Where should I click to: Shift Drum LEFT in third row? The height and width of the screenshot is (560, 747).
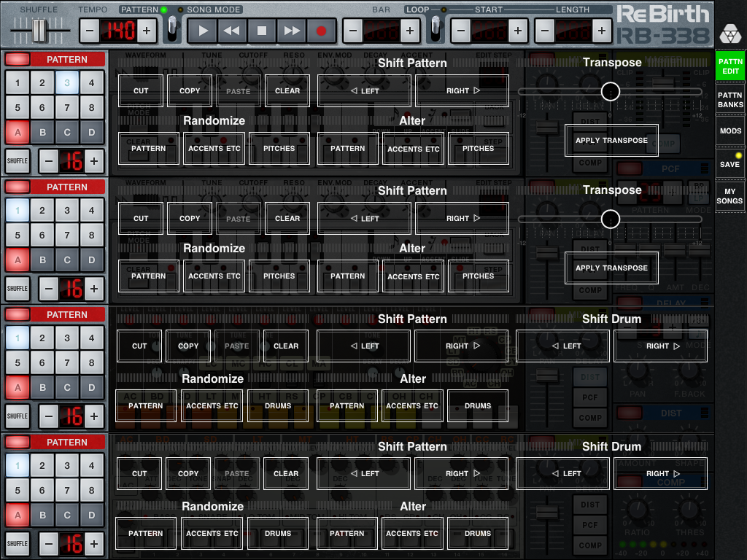click(562, 346)
